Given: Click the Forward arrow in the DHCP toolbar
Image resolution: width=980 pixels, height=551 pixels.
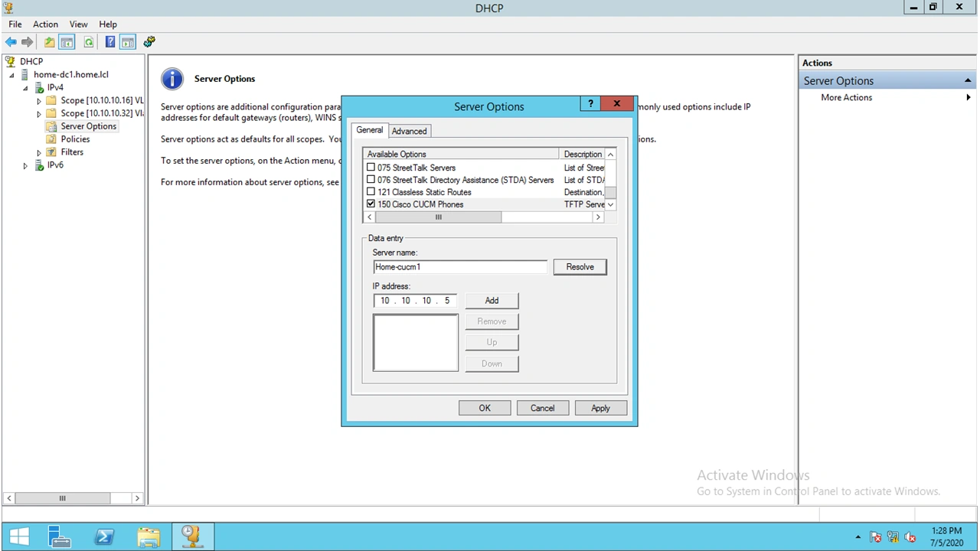Looking at the screenshot, I should point(28,42).
